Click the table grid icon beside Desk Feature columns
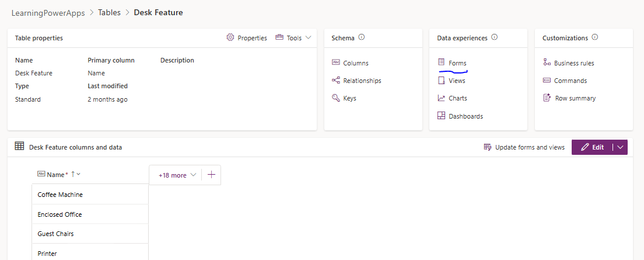Image resolution: width=644 pixels, height=260 pixels. pyautogui.click(x=19, y=146)
